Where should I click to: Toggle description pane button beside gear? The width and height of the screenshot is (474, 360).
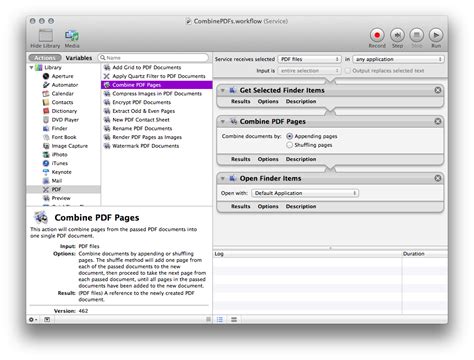pyautogui.click(x=47, y=319)
